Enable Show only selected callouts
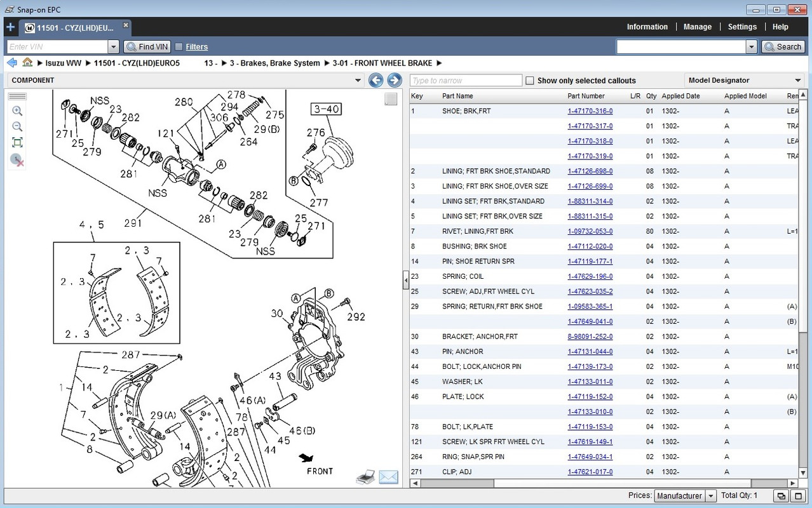This screenshot has height=508, width=812. 529,81
